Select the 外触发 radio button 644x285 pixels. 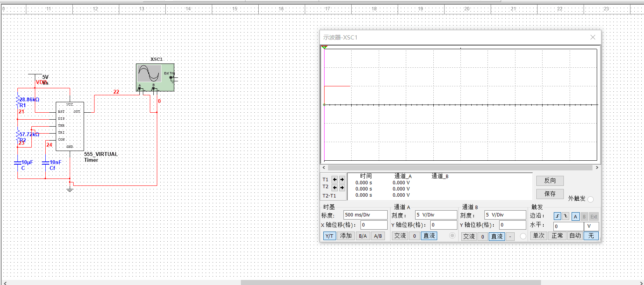[x=591, y=199]
